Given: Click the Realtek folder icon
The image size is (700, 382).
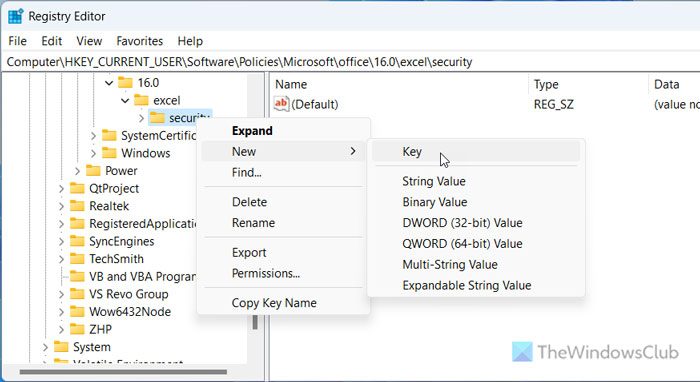Looking at the screenshot, I should point(77,206).
